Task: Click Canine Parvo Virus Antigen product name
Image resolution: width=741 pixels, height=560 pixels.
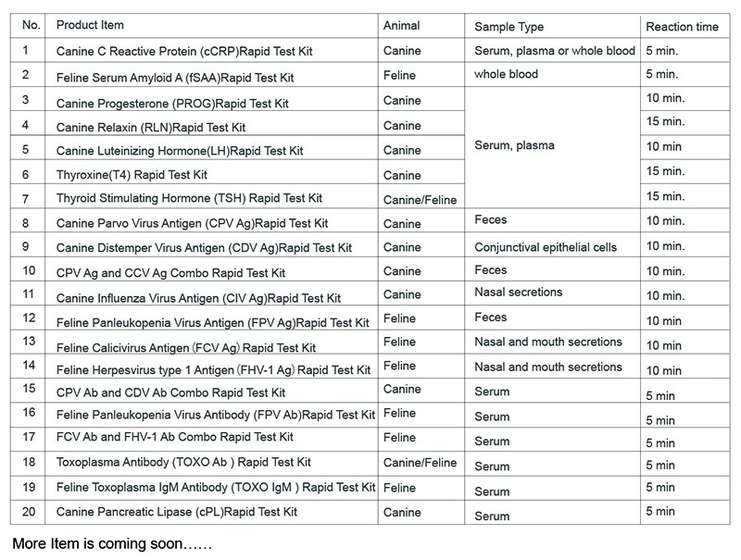Action: 192,223
